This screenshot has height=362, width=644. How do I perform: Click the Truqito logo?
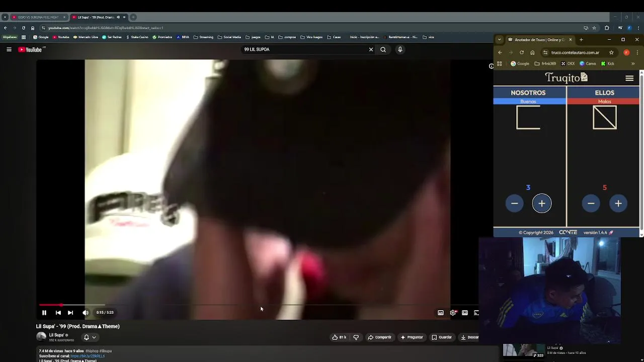tap(566, 77)
